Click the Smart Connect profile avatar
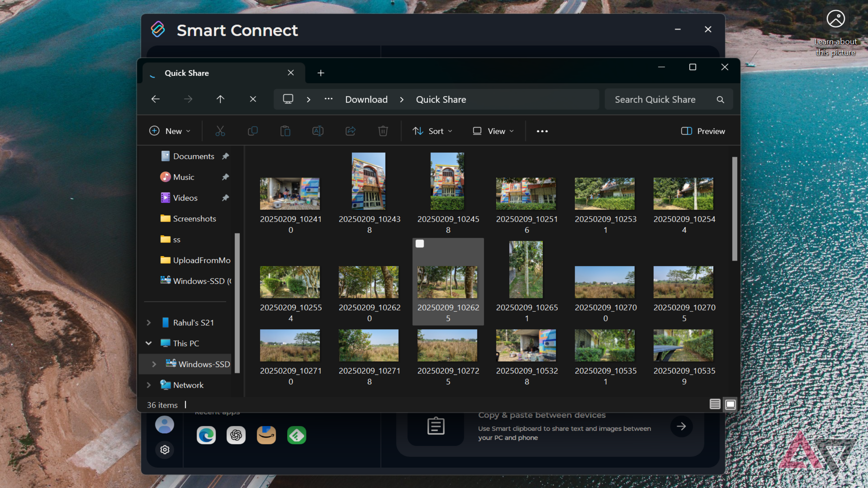The width and height of the screenshot is (868, 488). (165, 425)
